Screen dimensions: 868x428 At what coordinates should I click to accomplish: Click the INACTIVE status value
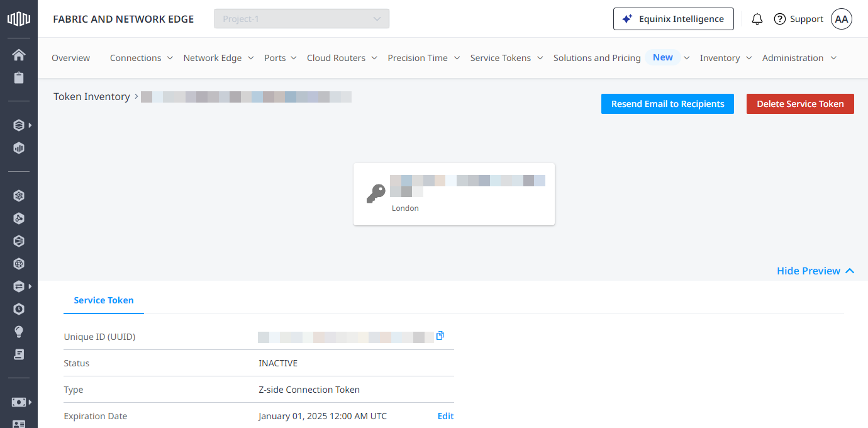278,363
